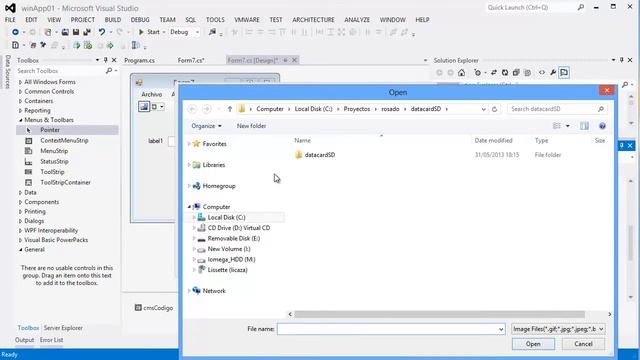This screenshot has height=360, width=640.
Task: Click Quick Launch search magnifier icon
Action: pos(581,7)
